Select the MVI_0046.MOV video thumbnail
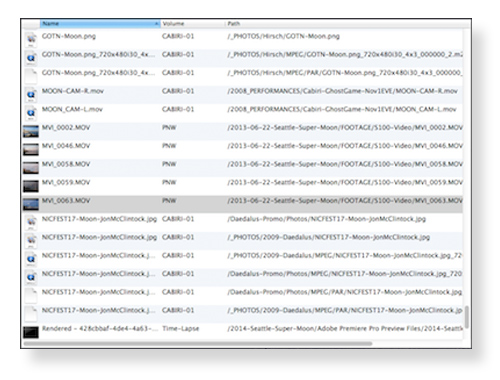Screen dimensions: 500x380 point(31,149)
